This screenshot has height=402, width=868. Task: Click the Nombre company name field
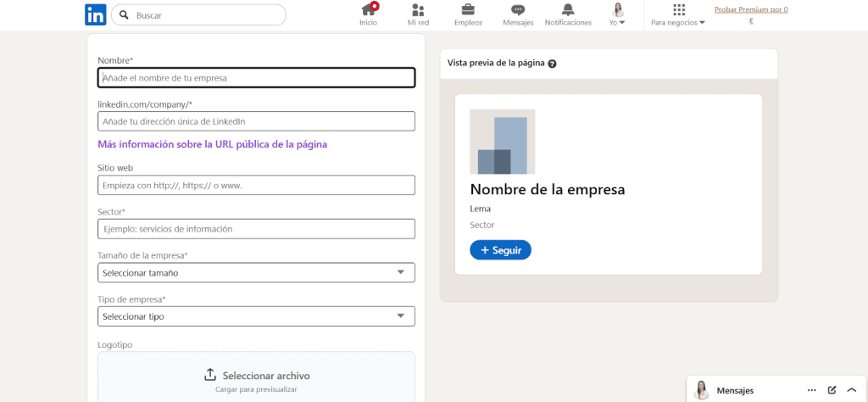pyautogui.click(x=256, y=78)
